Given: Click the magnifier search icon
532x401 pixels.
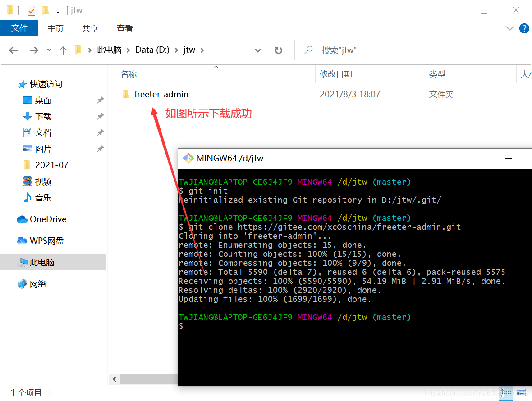Looking at the screenshot, I should coord(308,50).
